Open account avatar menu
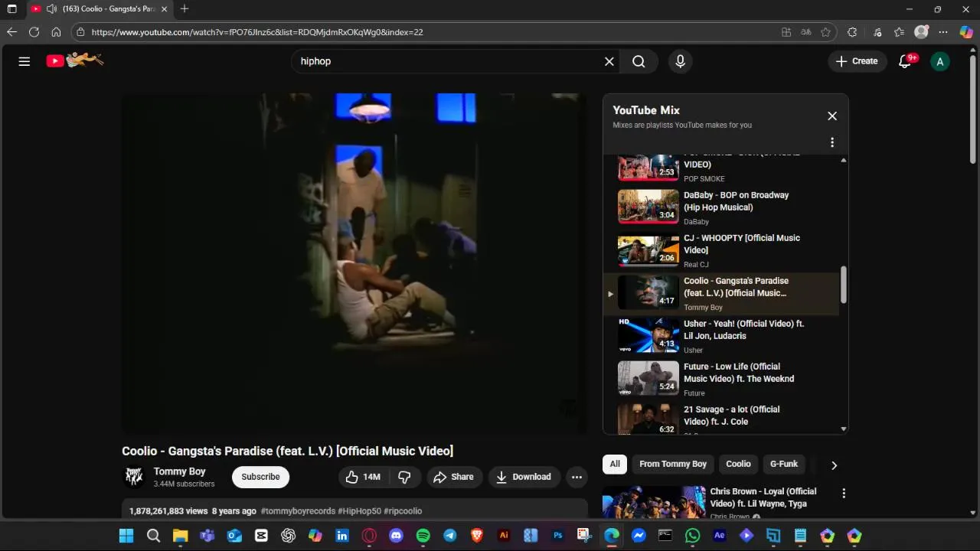980x551 pixels. tap(939, 61)
